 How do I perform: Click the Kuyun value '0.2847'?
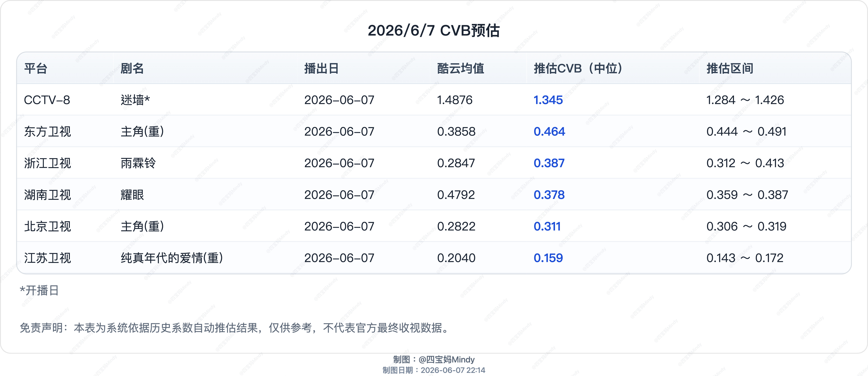(456, 163)
